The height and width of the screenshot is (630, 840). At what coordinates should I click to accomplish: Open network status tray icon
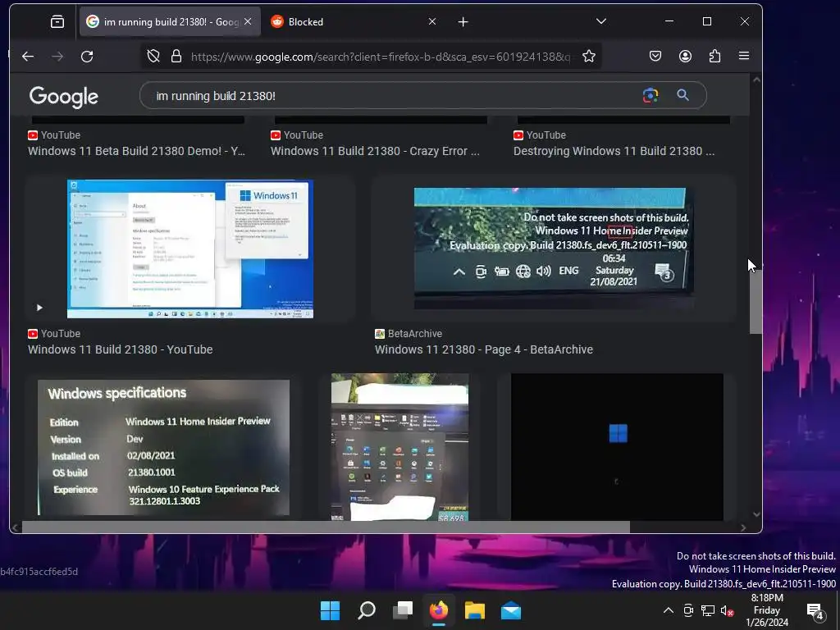pos(708,610)
